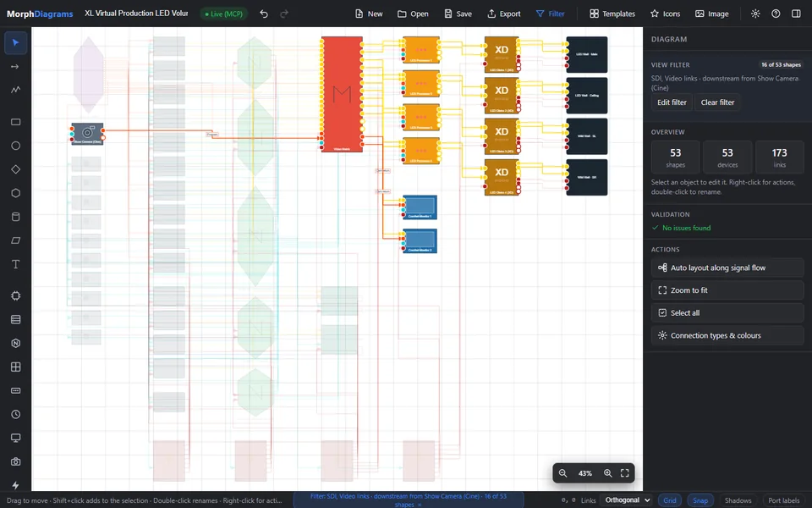
Task: Insert an Image
Action: click(712, 14)
